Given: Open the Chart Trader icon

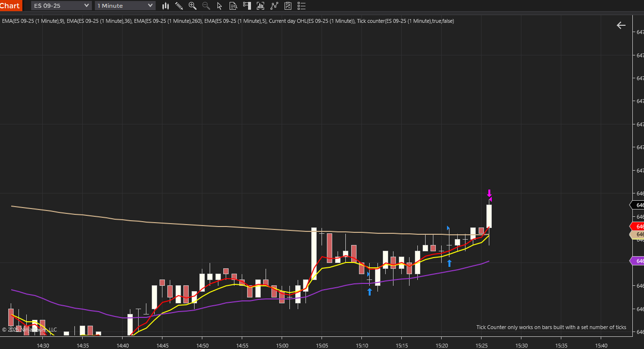Looking at the screenshot, I should coord(247,6).
